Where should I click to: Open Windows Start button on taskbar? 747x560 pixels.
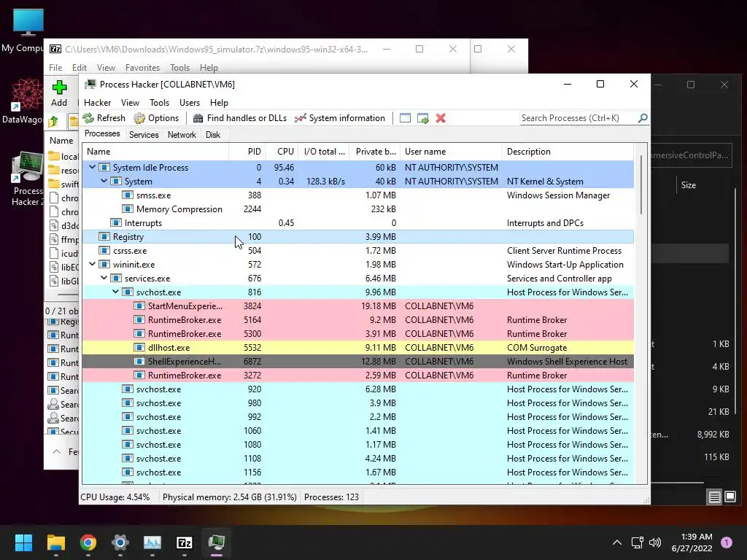pos(23,542)
